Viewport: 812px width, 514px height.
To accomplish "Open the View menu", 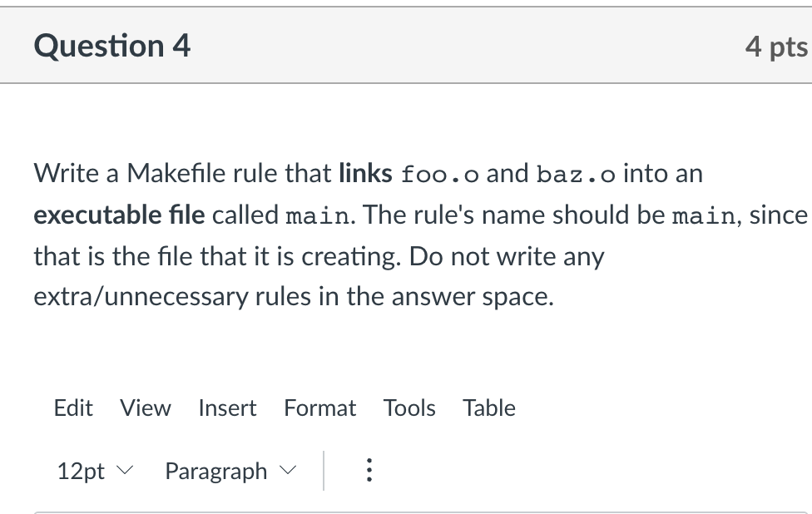I will pyautogui.click(x=146, y=408).
